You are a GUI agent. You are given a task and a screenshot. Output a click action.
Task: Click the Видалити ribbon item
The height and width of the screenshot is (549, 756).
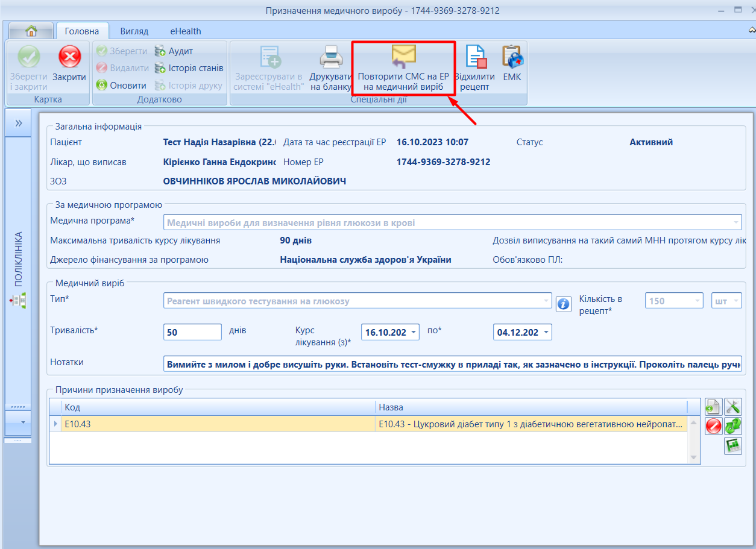tap(122, 68)
